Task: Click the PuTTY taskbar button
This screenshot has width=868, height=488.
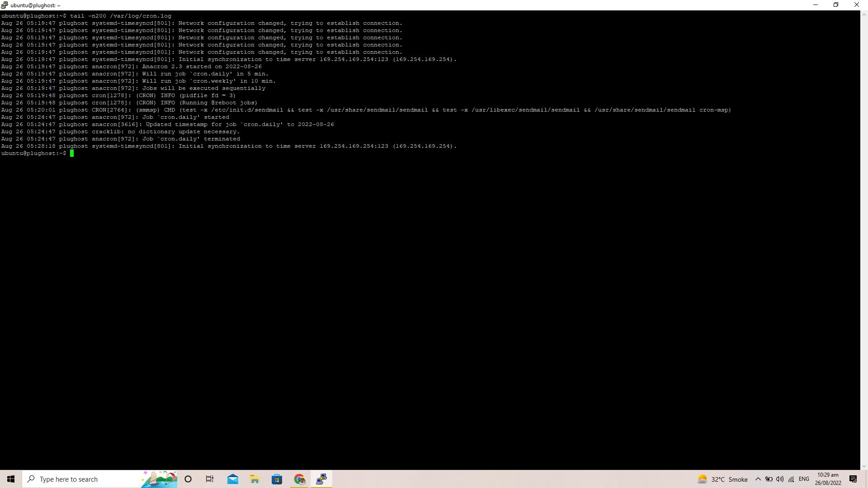Action: point(321,479)
